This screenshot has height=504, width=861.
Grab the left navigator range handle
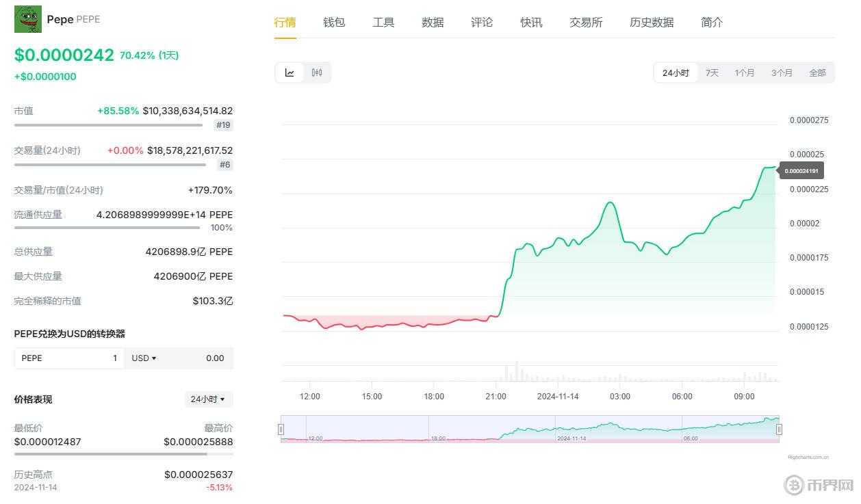[x=281, y=429]
